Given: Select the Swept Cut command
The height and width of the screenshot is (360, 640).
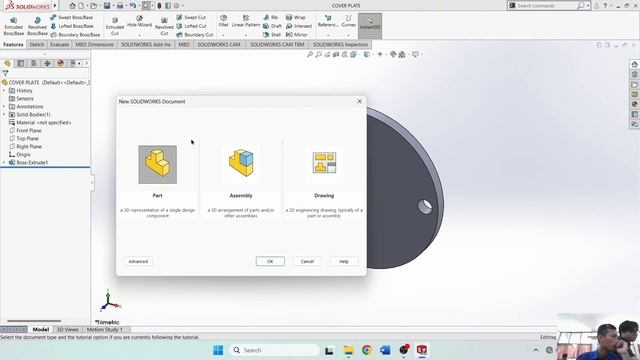Looking at the screenshot, I should [191, 18].
